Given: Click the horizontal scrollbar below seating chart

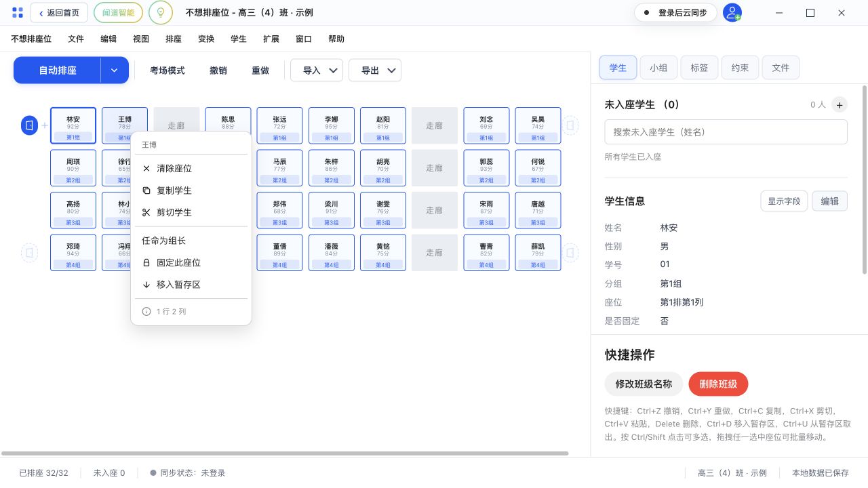Looking at the screenshot, I should [285, 453].
